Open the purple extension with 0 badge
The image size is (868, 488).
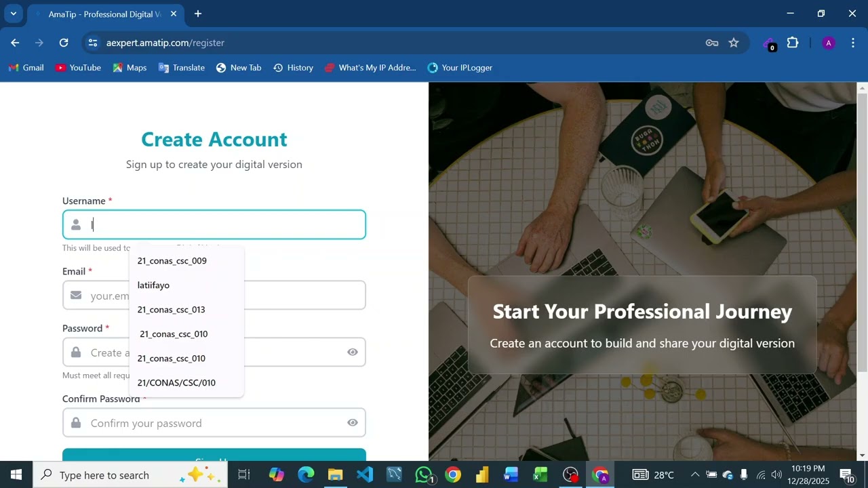770,43
